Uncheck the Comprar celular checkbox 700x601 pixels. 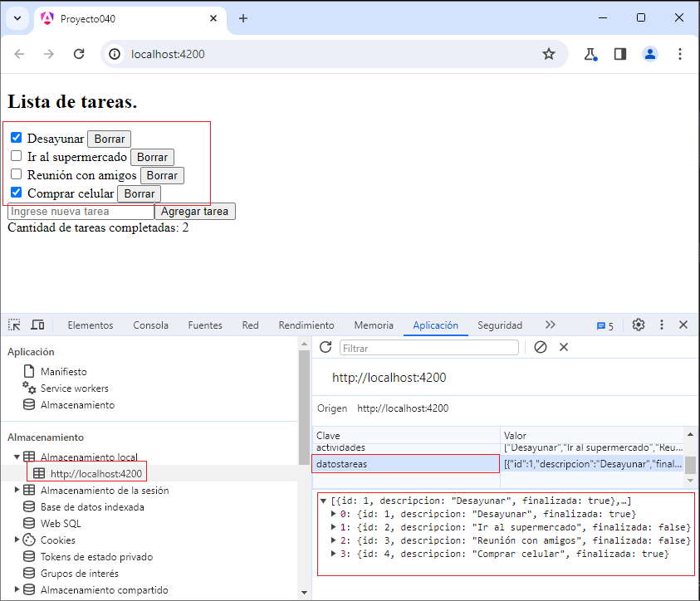coord(16,193)
